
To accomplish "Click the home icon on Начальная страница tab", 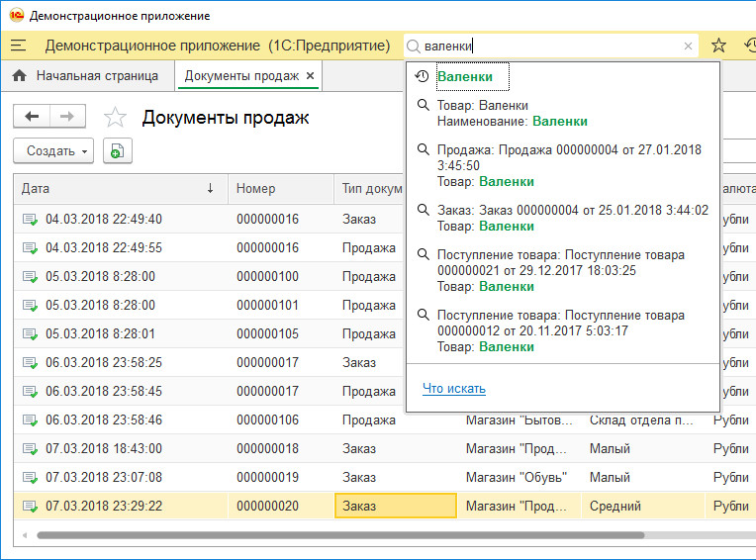I will pos(20,75).
